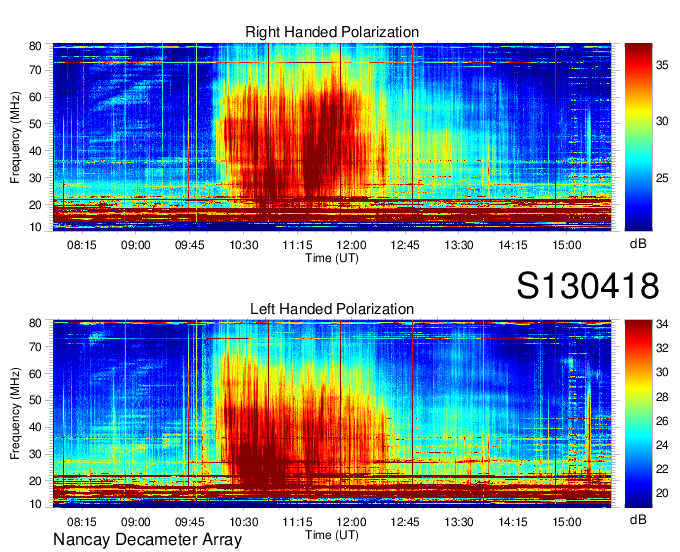Click the 'Left Handed Polarization' plot title
The image size is (680, 552).
pos(332,309)
